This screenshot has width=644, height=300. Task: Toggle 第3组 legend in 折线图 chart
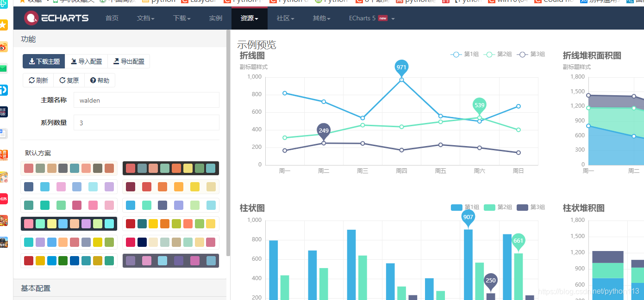point(531,55)
